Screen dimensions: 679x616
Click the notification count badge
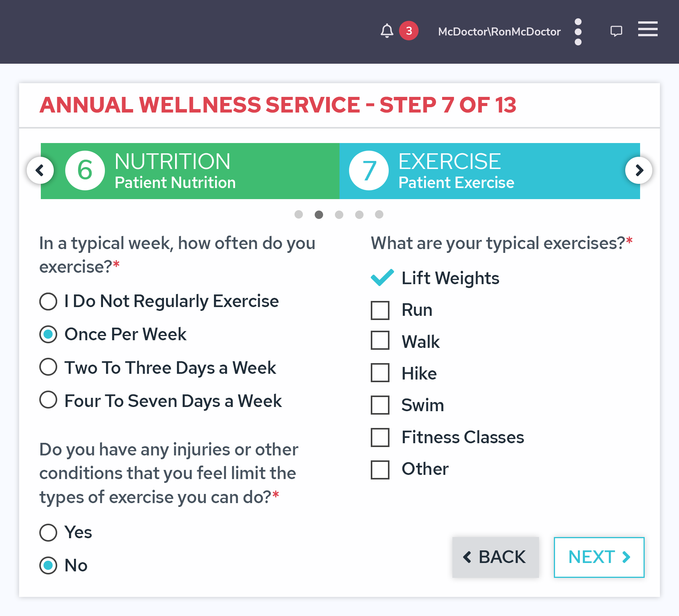point(409,31)
